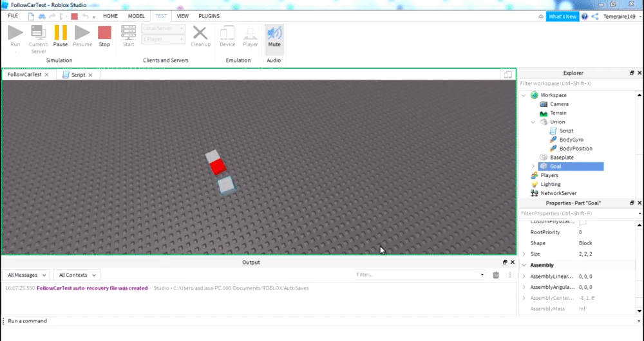644x341 pixels.
Task: Click the share icon near username
Action: click(x=595, y=17)
